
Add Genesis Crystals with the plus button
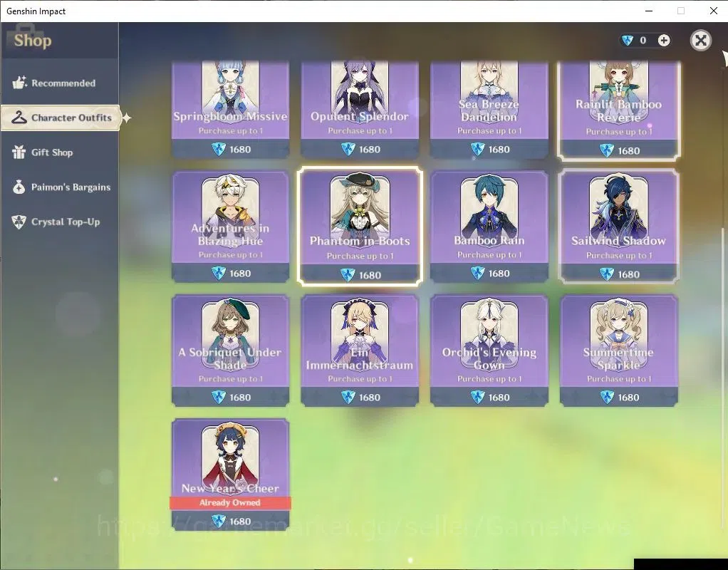[x=664, y=41]
